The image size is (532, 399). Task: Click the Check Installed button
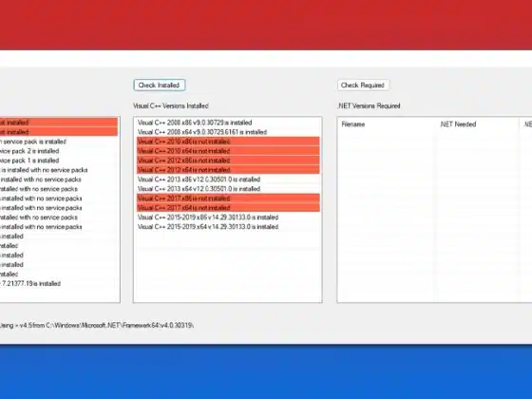point(160,85)
